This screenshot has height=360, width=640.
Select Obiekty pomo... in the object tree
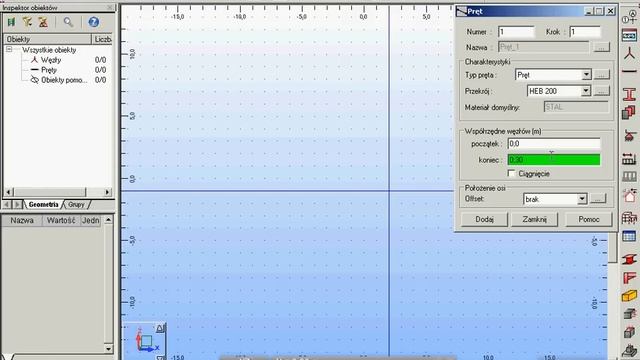pyautogui.click(x=64, y=80)
